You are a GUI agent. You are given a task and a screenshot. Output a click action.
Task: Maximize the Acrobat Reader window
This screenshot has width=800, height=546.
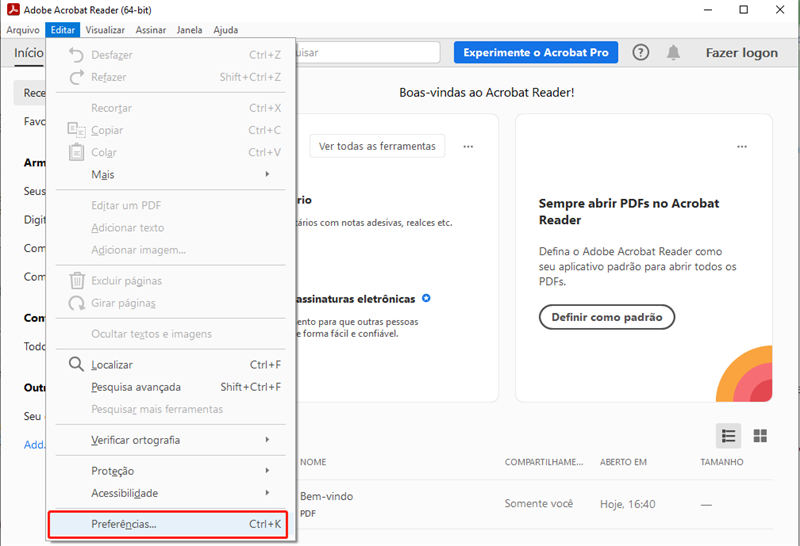(743, 10)
